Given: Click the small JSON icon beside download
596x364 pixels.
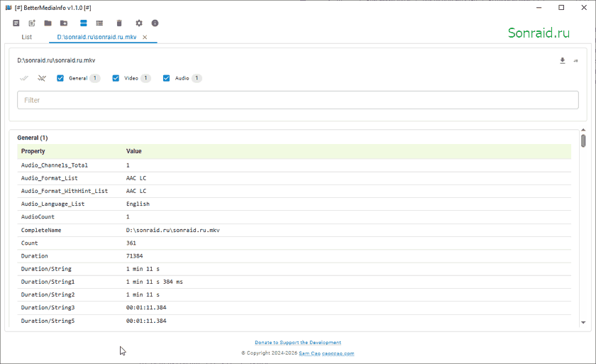Looking at the screenshot, I should coord(576,61).
